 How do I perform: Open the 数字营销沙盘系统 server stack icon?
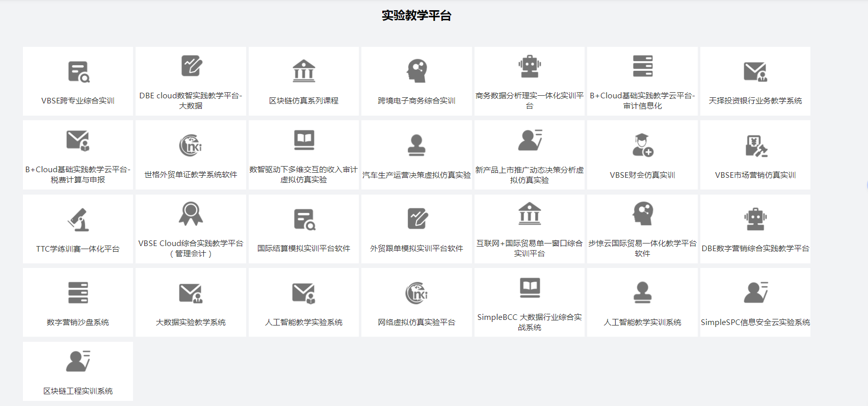pos(78,293)
